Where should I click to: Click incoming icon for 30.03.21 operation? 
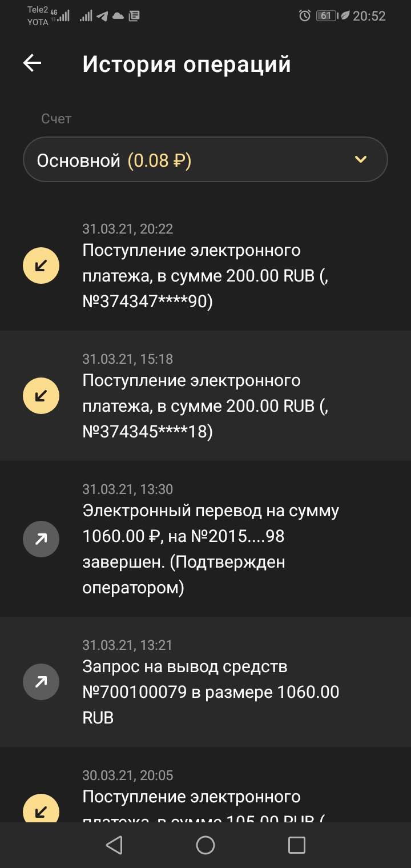41,810
